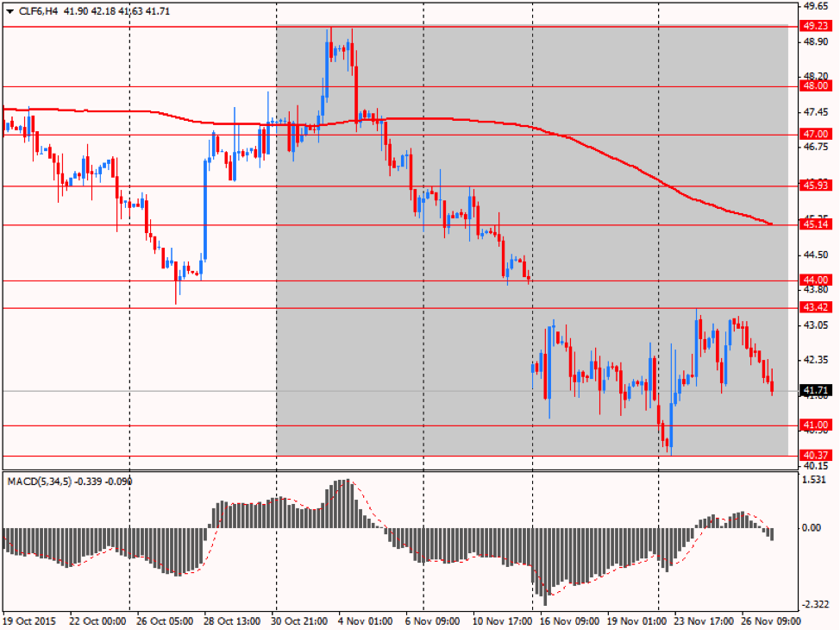Select the 26 Nov 09:00 time label

(772, 621)
